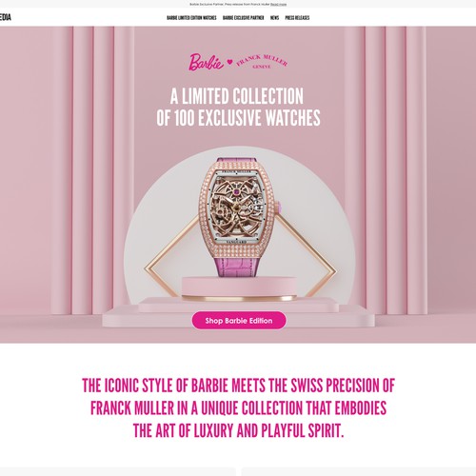Go to the News section
The height and width of the screenshot is (476, 476).
(274, 18)
